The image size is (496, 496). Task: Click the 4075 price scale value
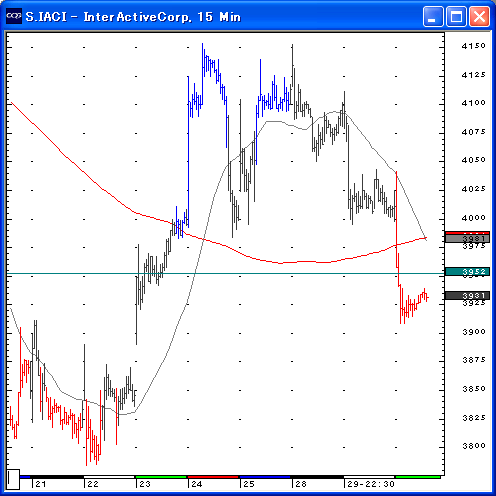[x=473, y=132]
